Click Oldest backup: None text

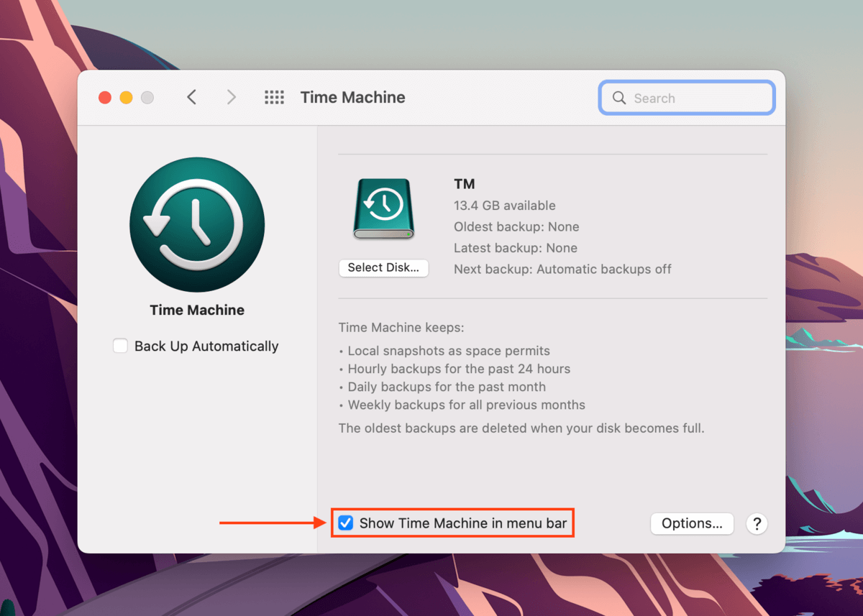point(516,226)
